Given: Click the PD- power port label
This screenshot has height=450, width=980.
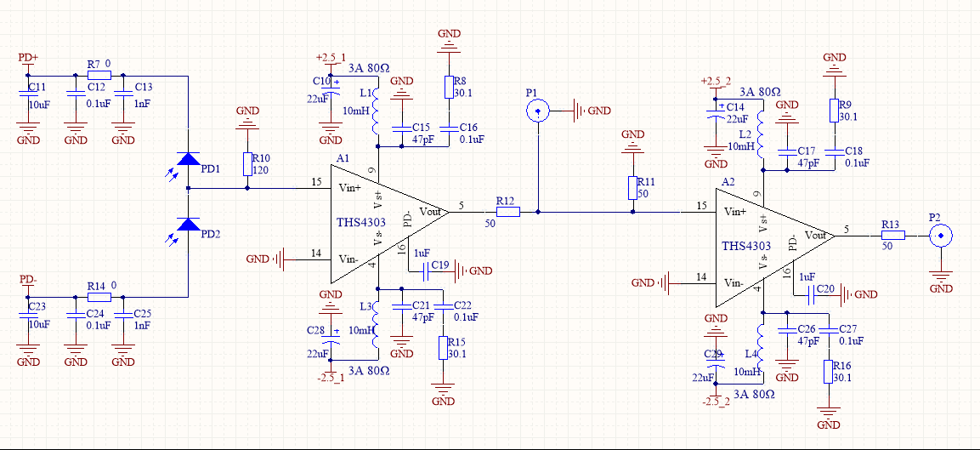Looking at the screenshot, I should pyautogui.click(x=28, y=278).
